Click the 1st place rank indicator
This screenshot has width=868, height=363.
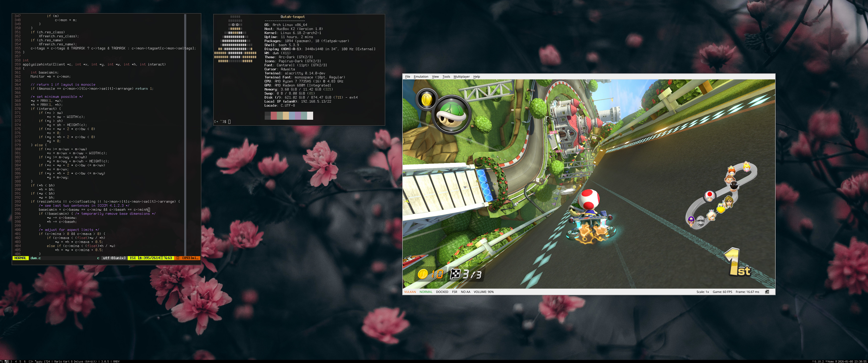coord(737,263)
